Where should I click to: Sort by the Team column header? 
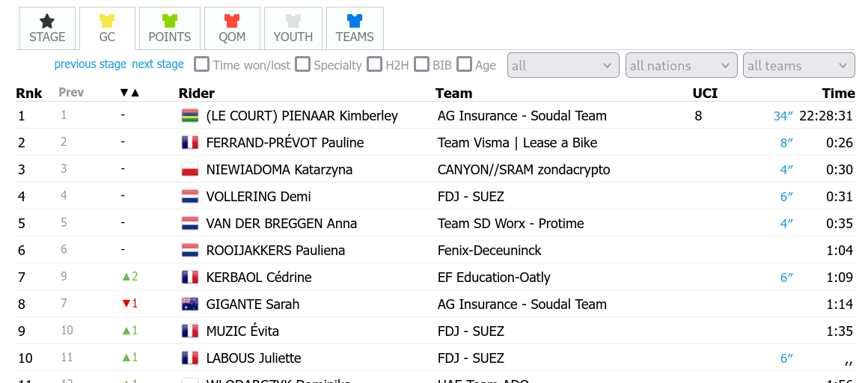pyautogui.click(x=454, y=93)
